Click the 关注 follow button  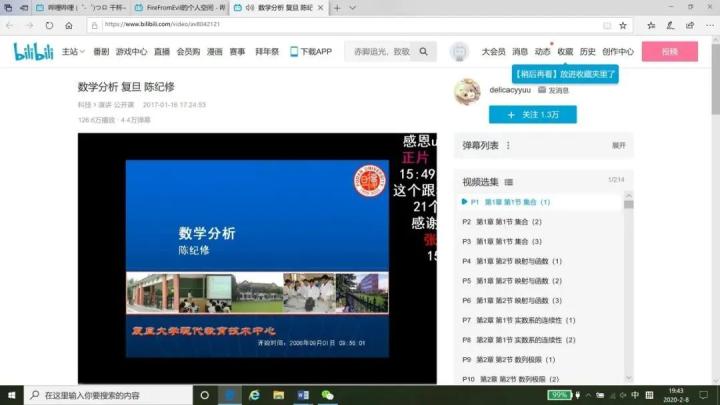click(x=532, y=115)
